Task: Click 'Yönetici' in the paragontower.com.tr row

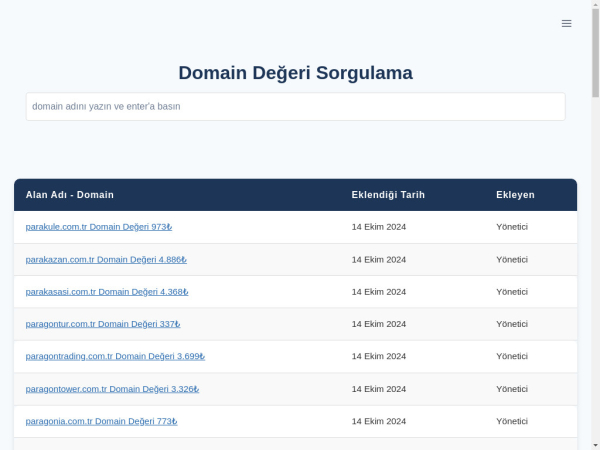Action: (512, 389)
